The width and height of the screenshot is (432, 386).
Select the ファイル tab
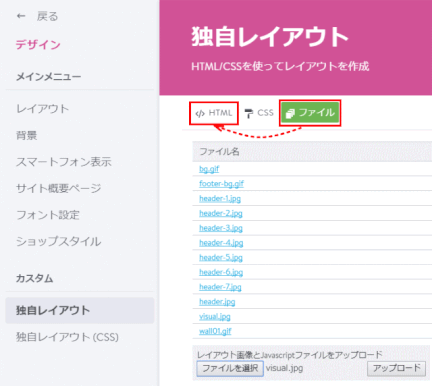pyautogui.click(x=310, y=113)
